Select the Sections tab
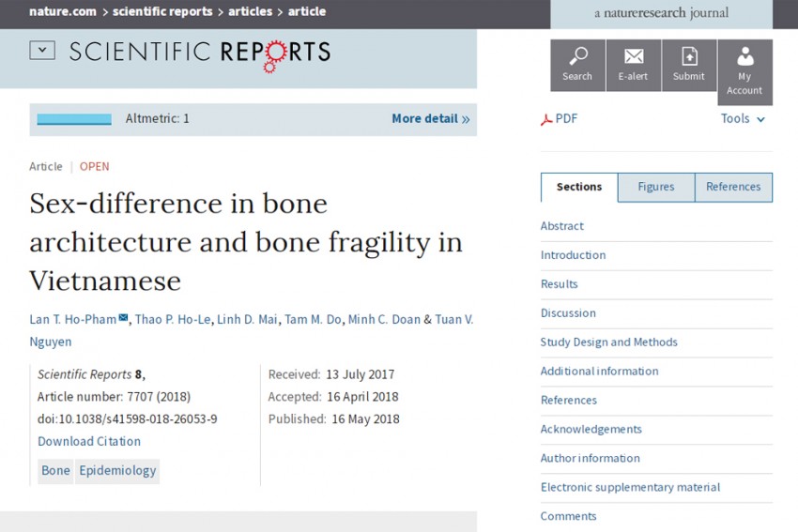The image size is (798, 532). 579,187
